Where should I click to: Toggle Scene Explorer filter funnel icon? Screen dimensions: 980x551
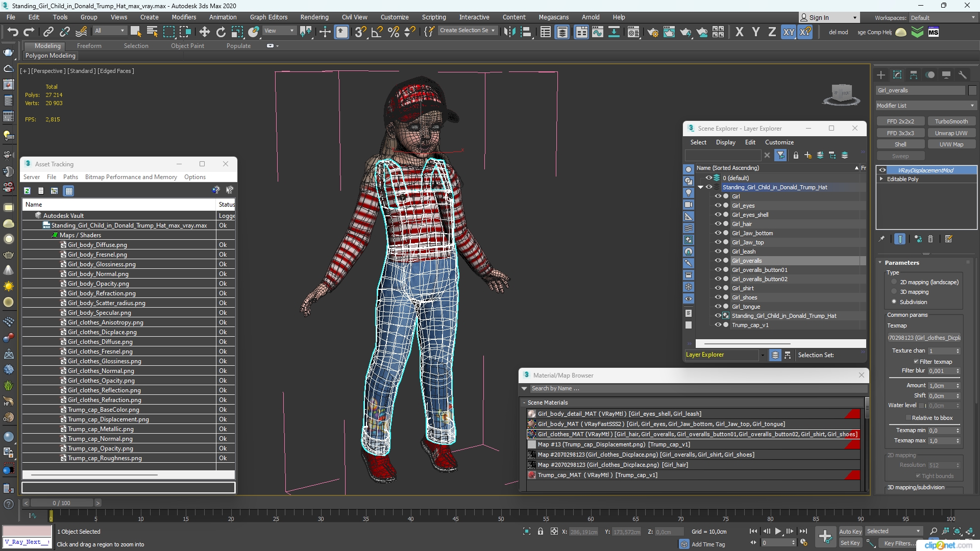pyautogui.click(x=780, y=155)
